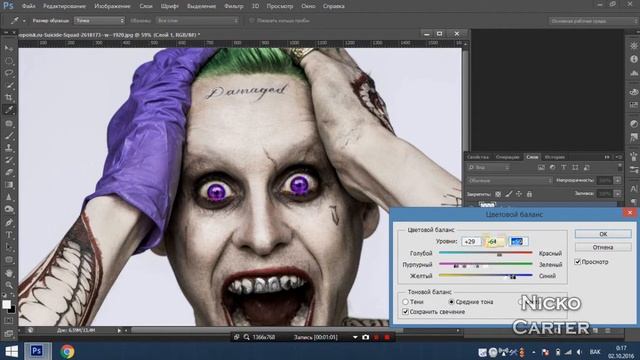This screenshot has width=640, height=360.
Task: Lock layer position icon
Action: [519, 194]
